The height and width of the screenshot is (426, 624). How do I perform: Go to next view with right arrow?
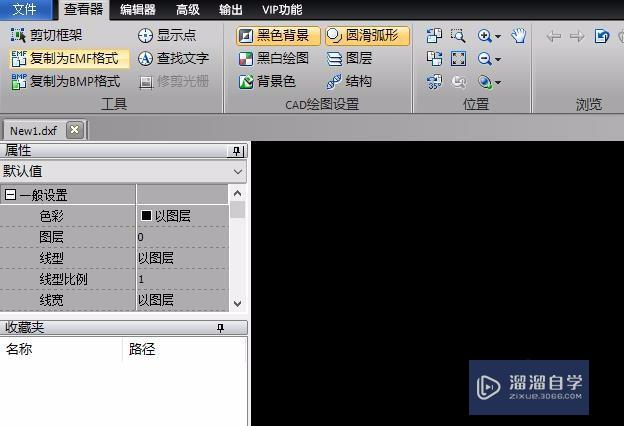pyautogui.click(x=577, y=36)
